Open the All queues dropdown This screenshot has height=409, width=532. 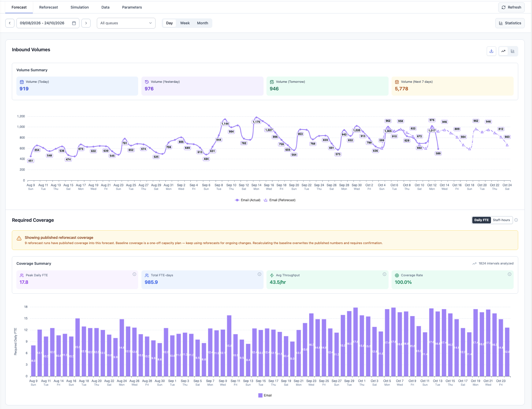click(126, 23)
